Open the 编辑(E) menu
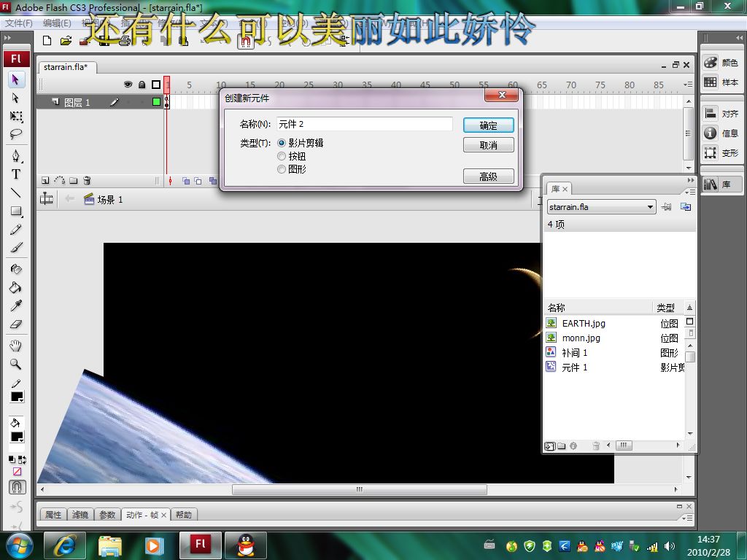This screenshot has width=747, height=560. (57, 23)
